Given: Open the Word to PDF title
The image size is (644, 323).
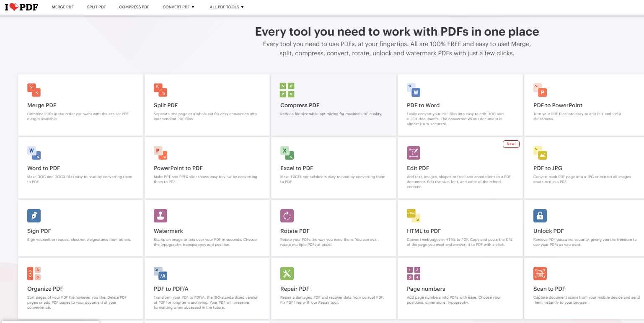Looking at the screenshot, I should (x=44, y=168).
